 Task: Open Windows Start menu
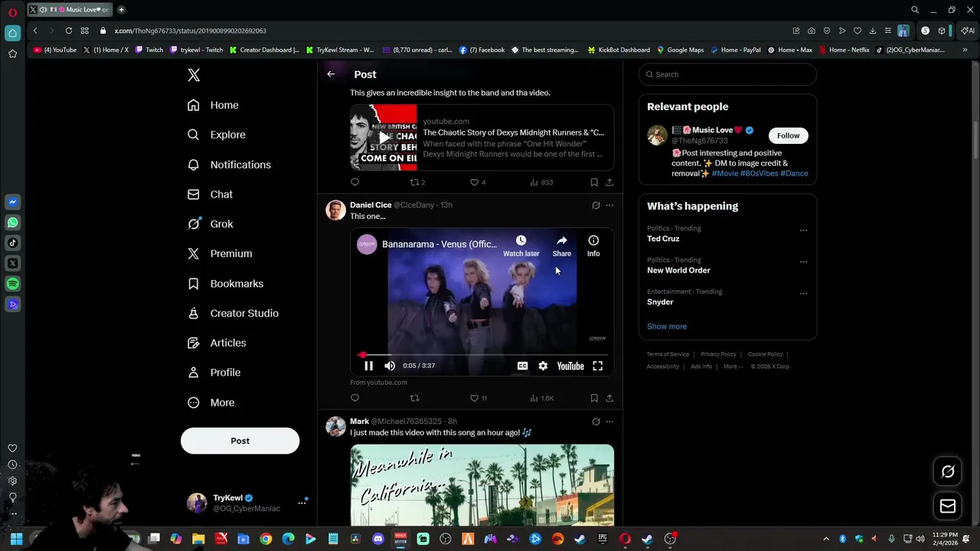click(16, 539)
